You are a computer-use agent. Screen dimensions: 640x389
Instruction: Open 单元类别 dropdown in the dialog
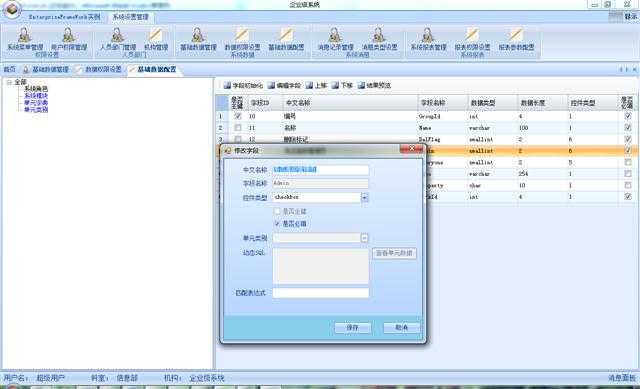pos(364,238)
